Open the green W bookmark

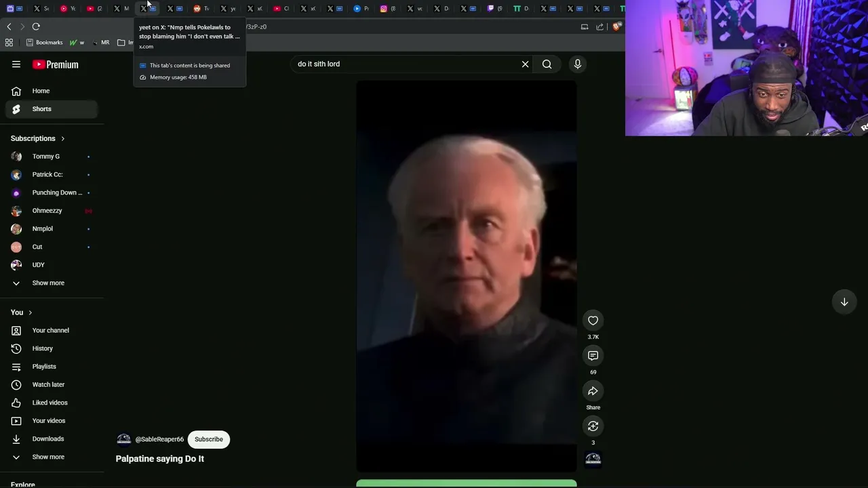click(x=77, y=43)
